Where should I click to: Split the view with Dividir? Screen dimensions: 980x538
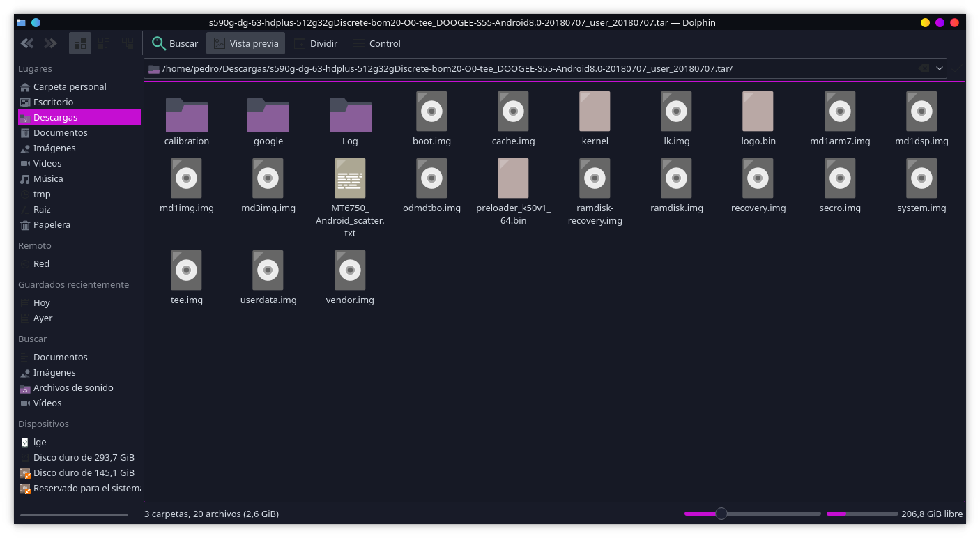click(316, 43)
